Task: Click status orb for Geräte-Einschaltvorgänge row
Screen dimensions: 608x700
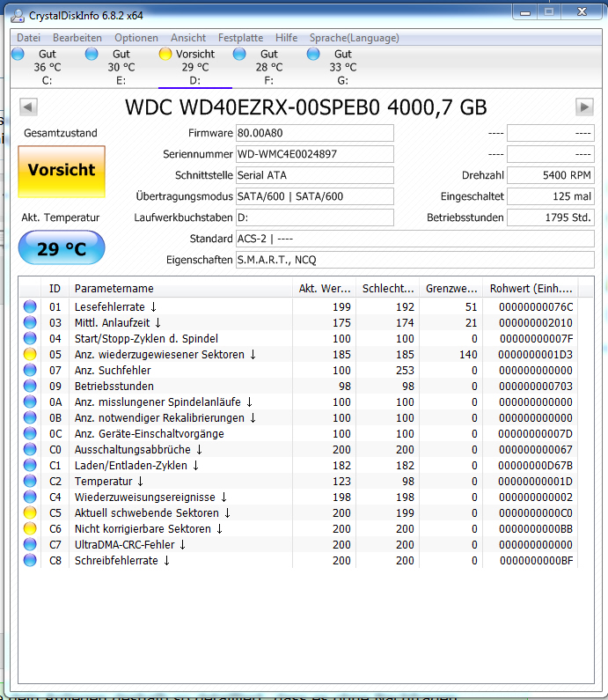Action: click(30, 433)
